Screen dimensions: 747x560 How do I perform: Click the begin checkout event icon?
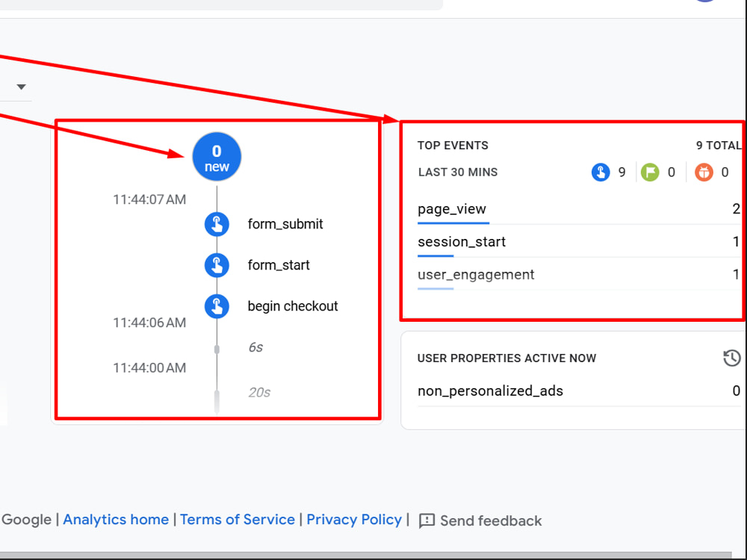pyautogui.click(x=217, y=306)
